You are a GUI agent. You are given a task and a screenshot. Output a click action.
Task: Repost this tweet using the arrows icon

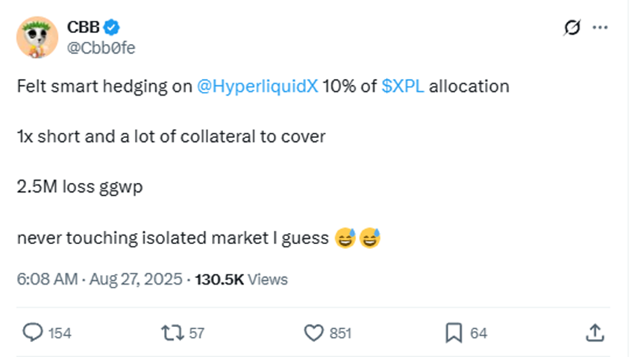172,332
